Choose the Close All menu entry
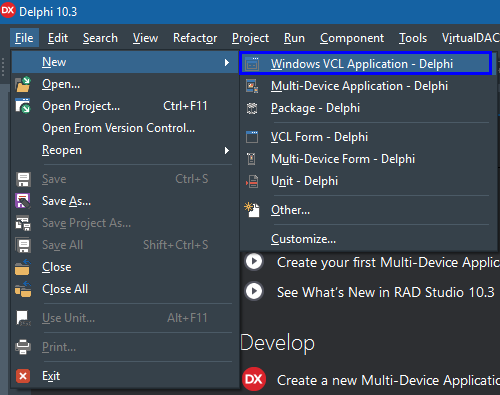 [x=125, y=289]
